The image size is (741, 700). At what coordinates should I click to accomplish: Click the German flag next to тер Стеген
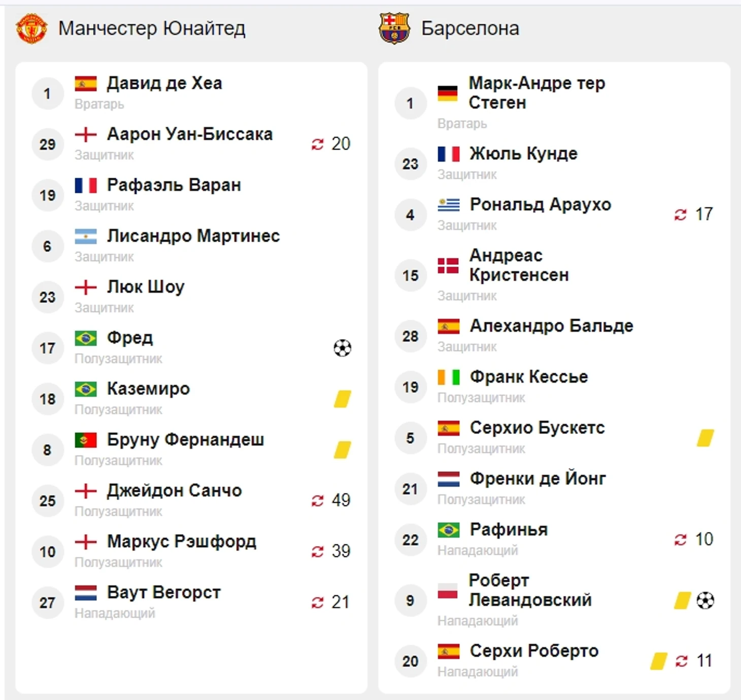448,93
